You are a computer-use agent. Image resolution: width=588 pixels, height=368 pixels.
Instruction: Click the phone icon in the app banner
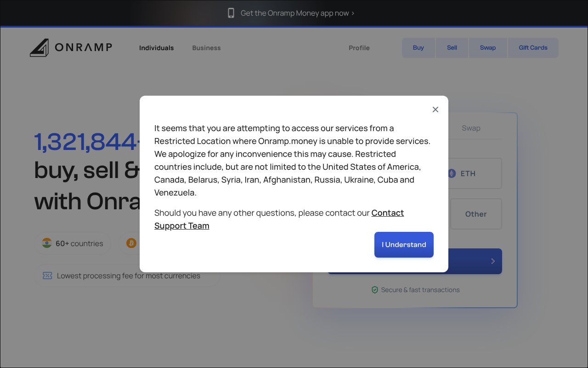pyautogui.click(x=231, y=13)
